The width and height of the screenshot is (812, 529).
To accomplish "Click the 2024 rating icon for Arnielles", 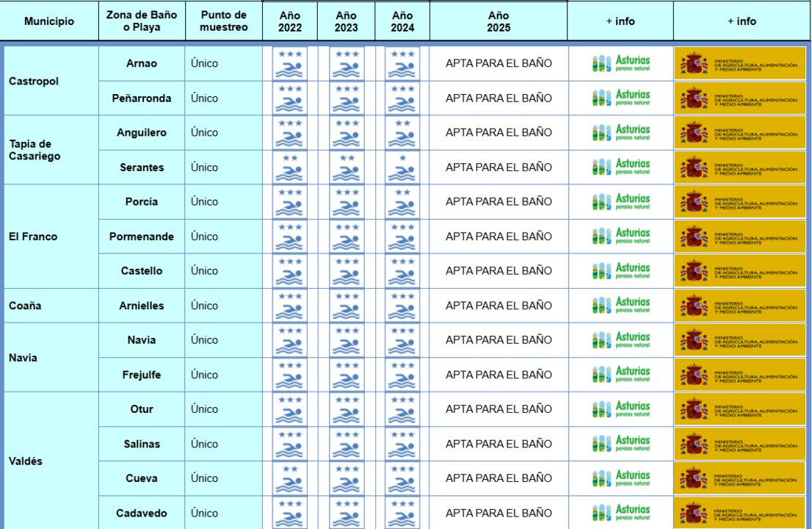I will coord(402,306).
